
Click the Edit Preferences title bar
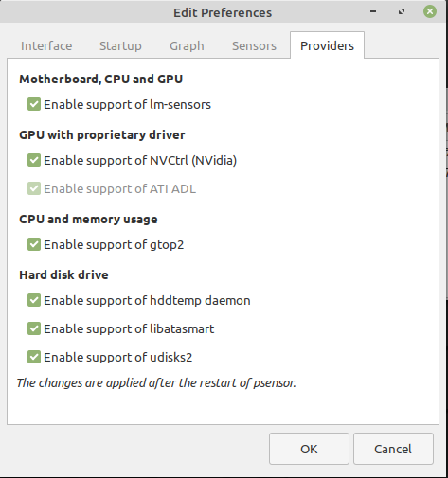[223, 12]
